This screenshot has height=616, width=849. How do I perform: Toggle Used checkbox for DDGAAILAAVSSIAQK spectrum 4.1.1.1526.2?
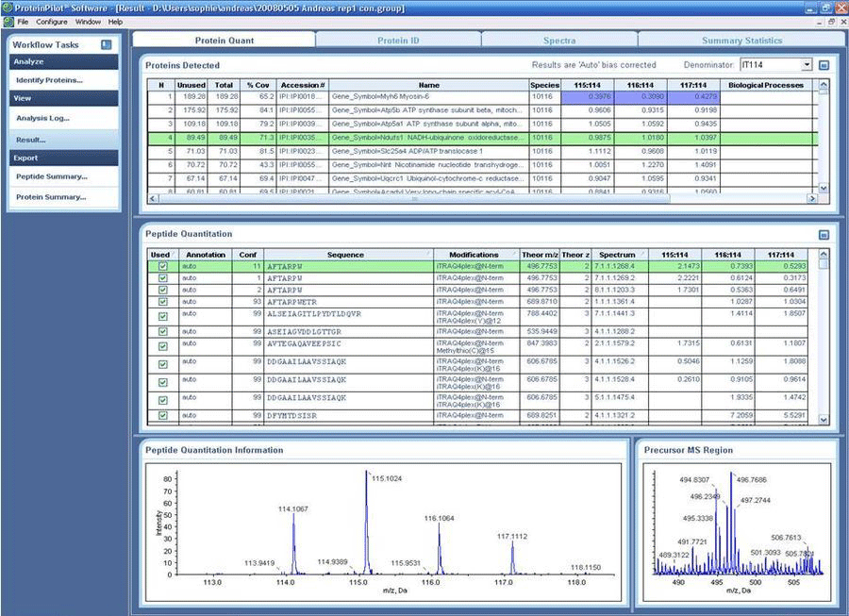(x=162, y=364)
